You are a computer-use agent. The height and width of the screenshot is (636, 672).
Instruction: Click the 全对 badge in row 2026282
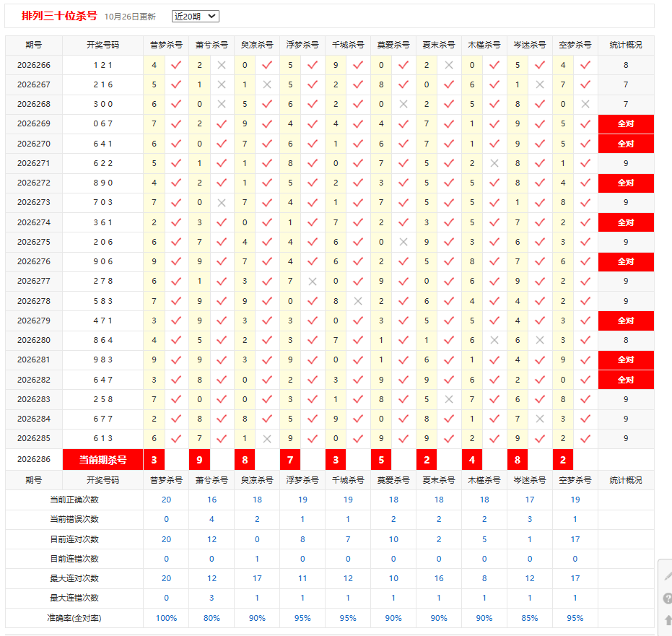[x=626, y=380]
